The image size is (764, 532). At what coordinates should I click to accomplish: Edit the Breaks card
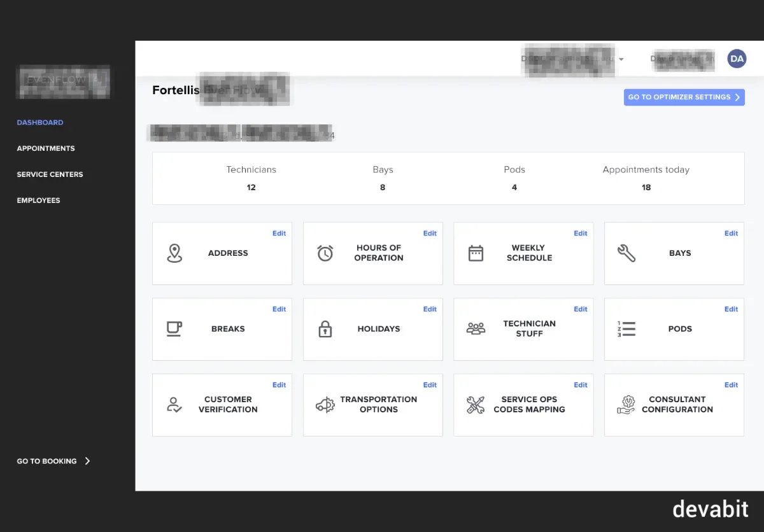(x=279, y=309)
